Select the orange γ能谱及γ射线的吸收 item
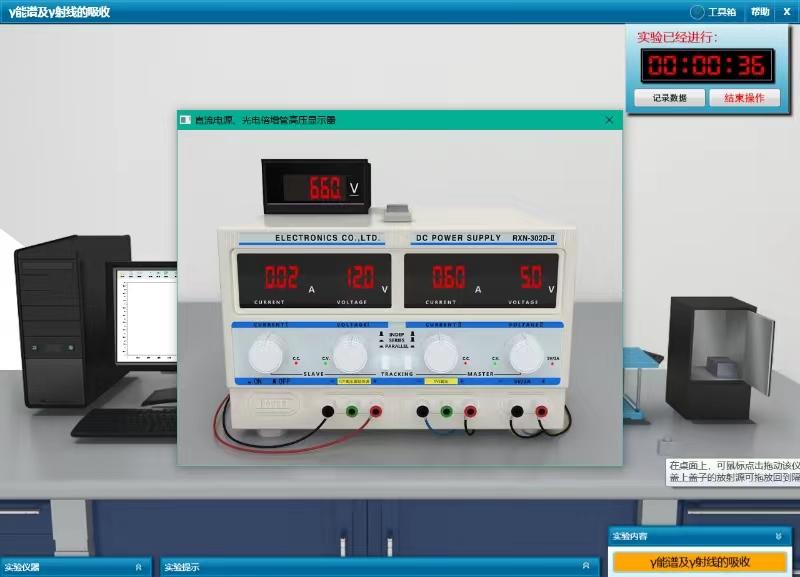800x577 pixels. coord(699,562)
